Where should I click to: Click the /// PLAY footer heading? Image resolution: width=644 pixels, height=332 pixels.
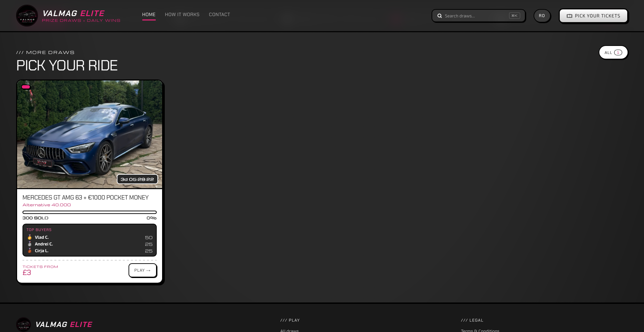(x=290, y=320)
